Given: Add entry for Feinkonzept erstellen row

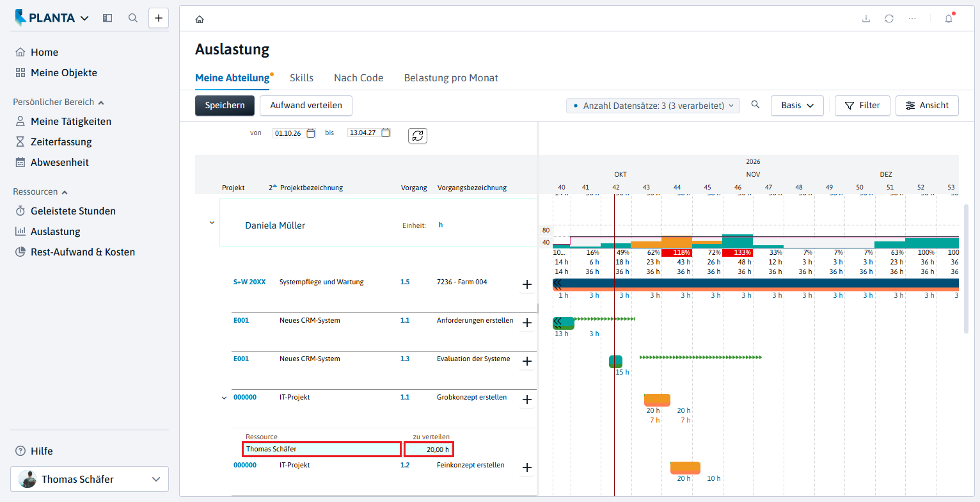Looking at the screenshot, I should [527, 468].
